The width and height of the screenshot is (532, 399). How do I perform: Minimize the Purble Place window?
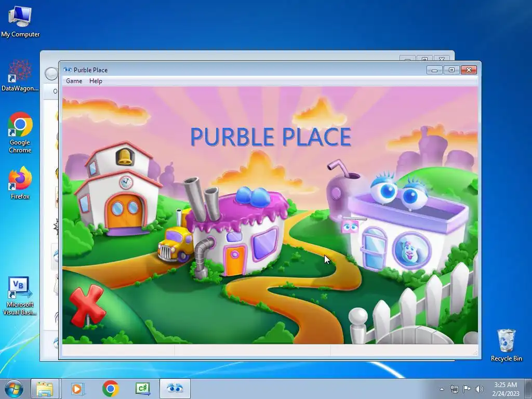(x=435, y=70)
